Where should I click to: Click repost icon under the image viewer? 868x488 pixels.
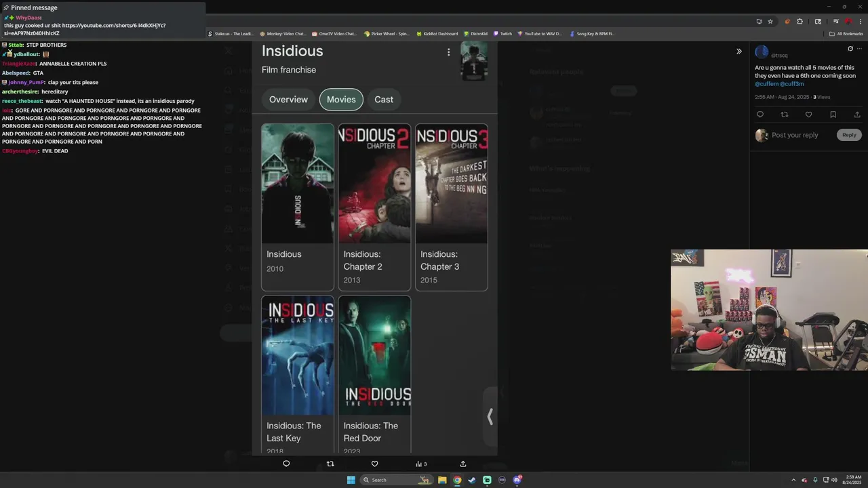[330, 464]
